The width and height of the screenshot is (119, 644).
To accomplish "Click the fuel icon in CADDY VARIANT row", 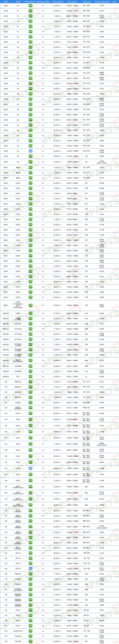I will point(30,408).
